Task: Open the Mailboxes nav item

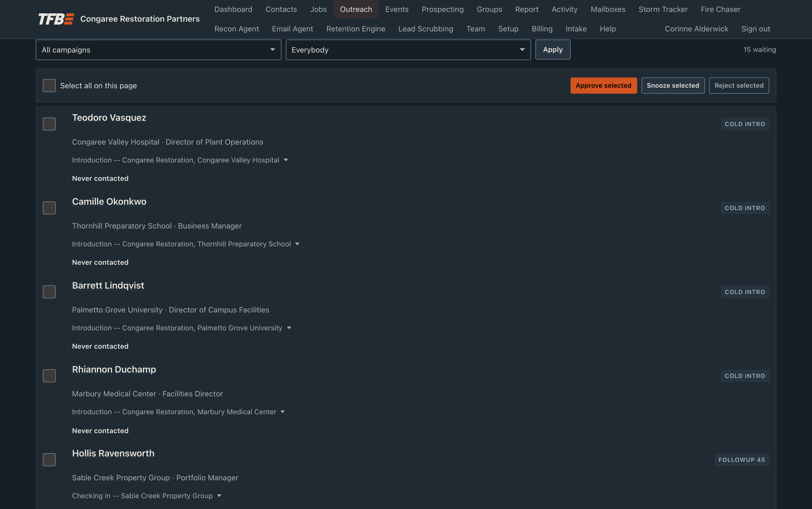Action: (608, 9)
